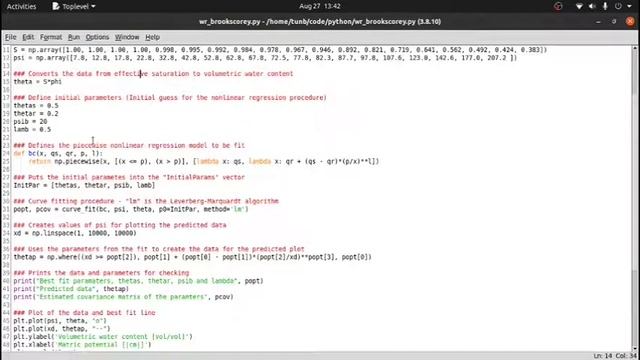This screenshot has height=360, width=640.
Task: Open the Toplevel app menu dropdown
Action: (74, 7)
